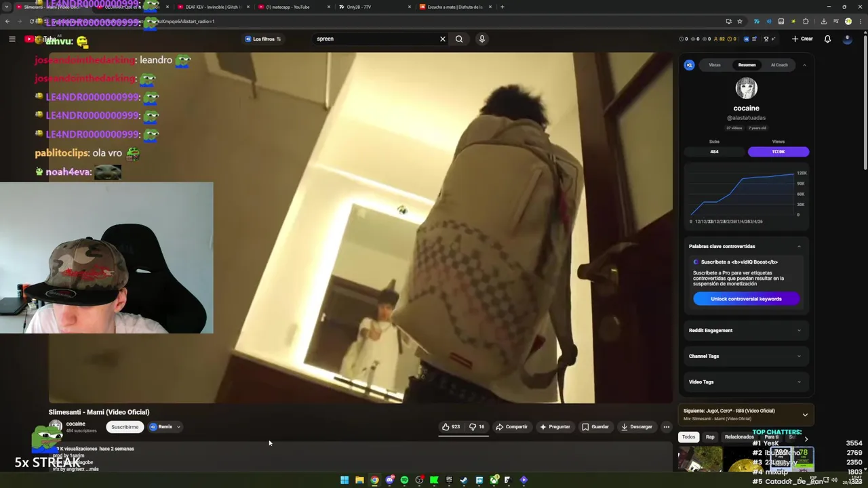
Task: Click the vidIQ logo in panel
Action: (x=689, y=65)
